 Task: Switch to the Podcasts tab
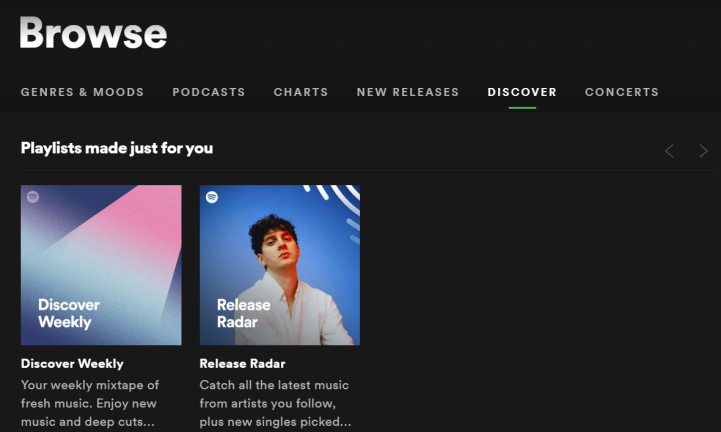[x=209, y=92]
